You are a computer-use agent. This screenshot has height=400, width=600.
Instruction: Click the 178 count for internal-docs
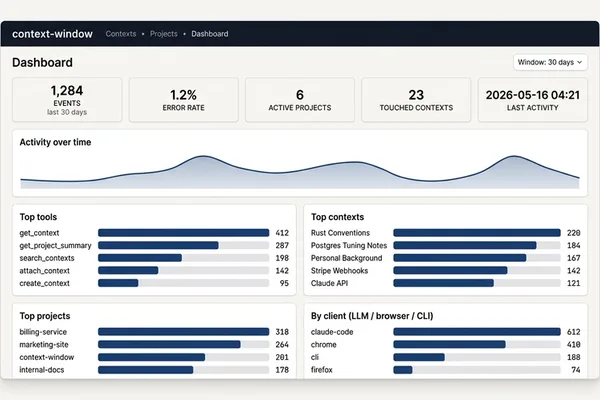282,370
